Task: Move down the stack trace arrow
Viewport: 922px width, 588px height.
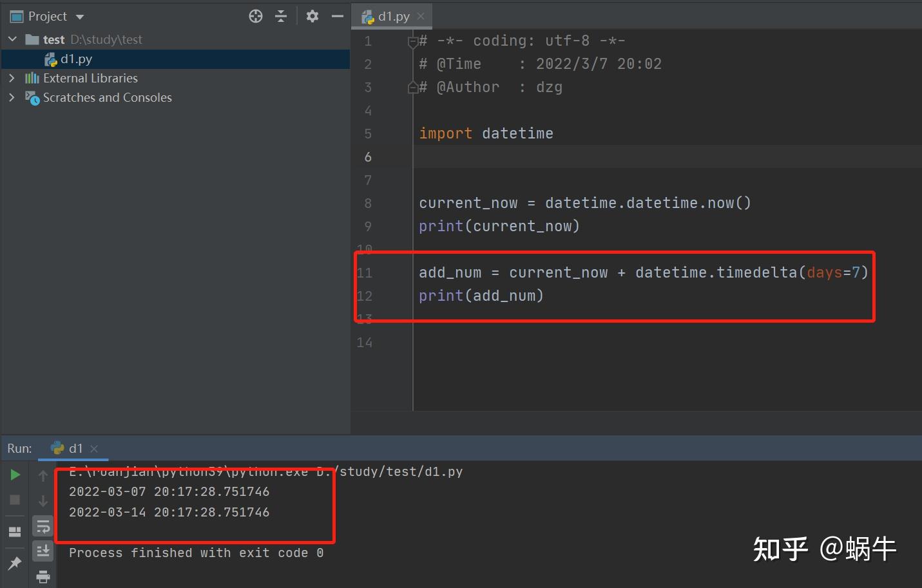Action: point(43,500)
